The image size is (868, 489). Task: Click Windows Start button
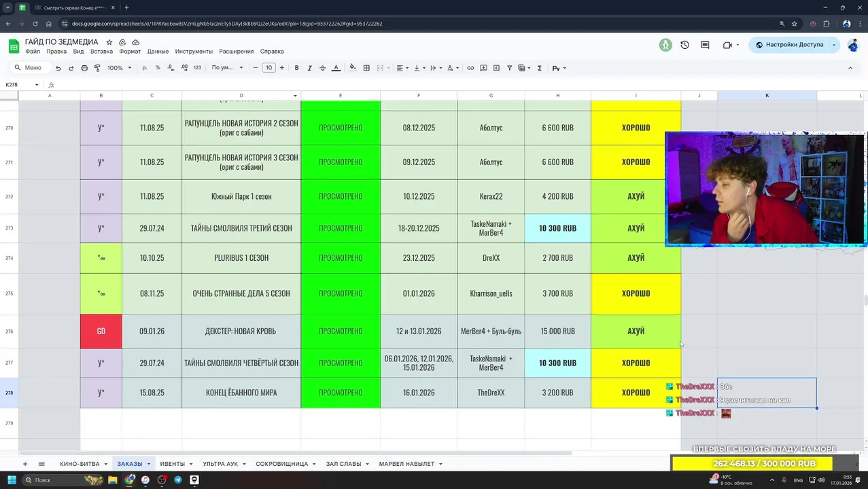pyautogui.click(x=12, y=479)
